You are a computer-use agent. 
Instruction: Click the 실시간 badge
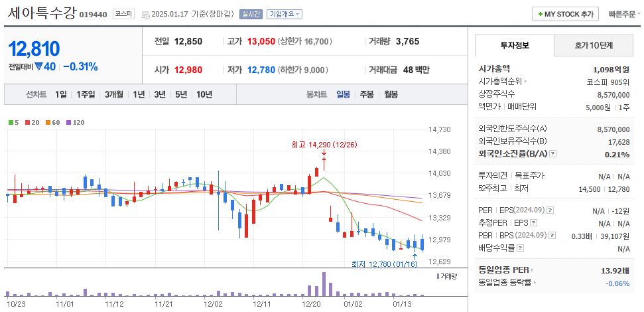[251, 14]
